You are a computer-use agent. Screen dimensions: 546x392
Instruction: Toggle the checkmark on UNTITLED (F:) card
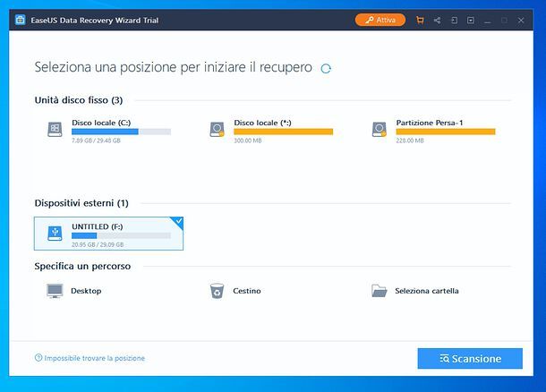click(x=178, y=221)
